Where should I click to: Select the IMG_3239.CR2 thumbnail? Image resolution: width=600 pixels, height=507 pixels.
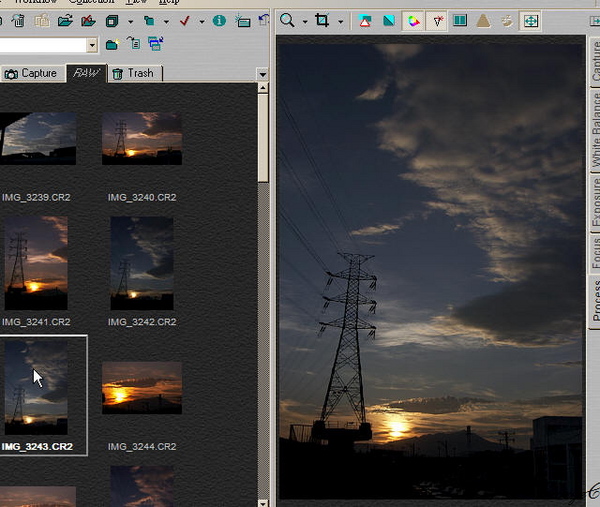tap(38, 139)
